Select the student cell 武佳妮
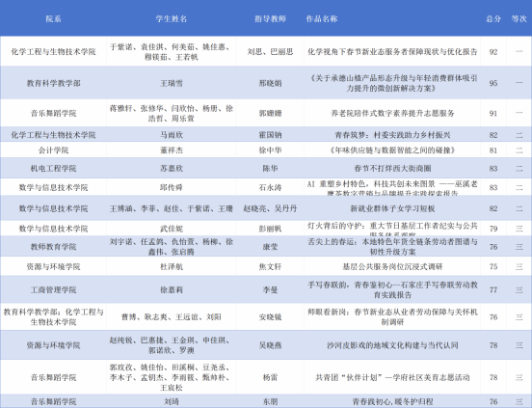 pos(172,229)
